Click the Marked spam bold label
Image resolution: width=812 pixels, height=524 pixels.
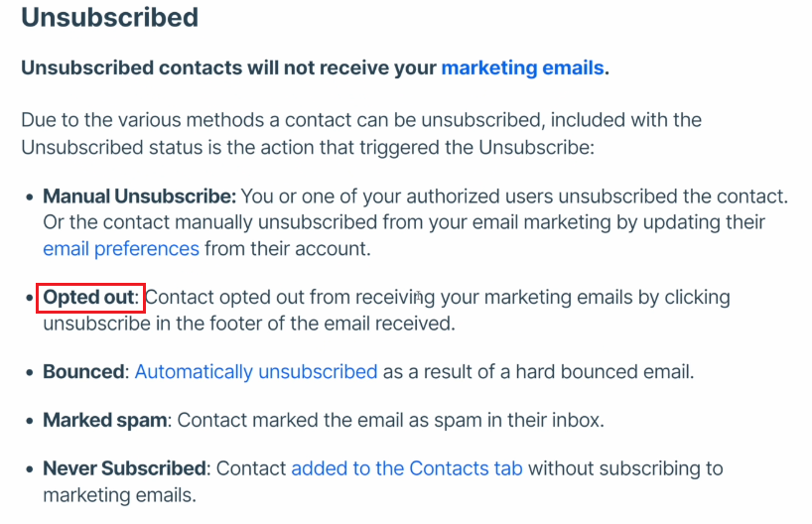(x=105, y=420)
